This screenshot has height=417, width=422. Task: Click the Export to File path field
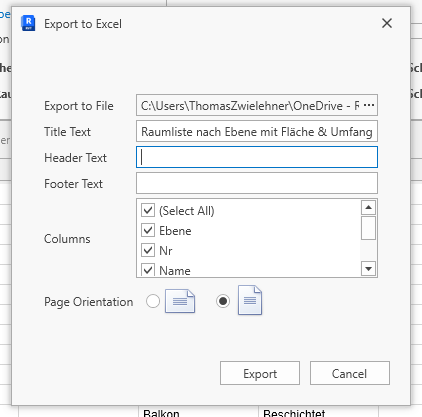[x=248, y=105]
